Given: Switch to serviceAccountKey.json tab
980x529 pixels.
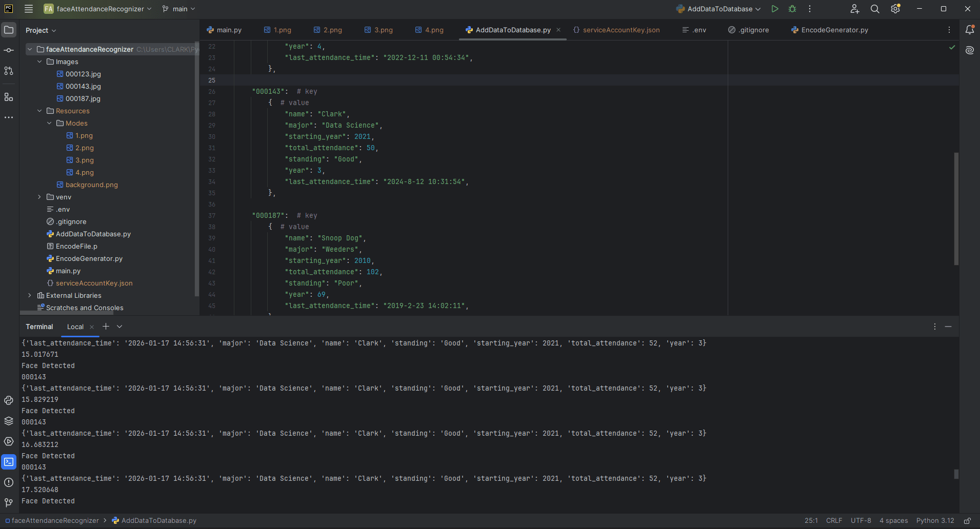Looking at the screenshot, I should coord(616,30).
